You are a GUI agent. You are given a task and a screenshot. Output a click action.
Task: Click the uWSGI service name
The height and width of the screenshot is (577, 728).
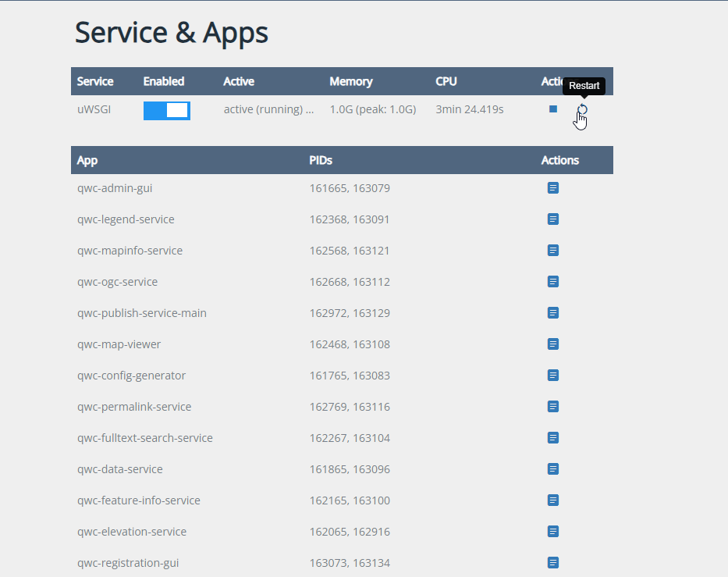(x=94, y=109)
